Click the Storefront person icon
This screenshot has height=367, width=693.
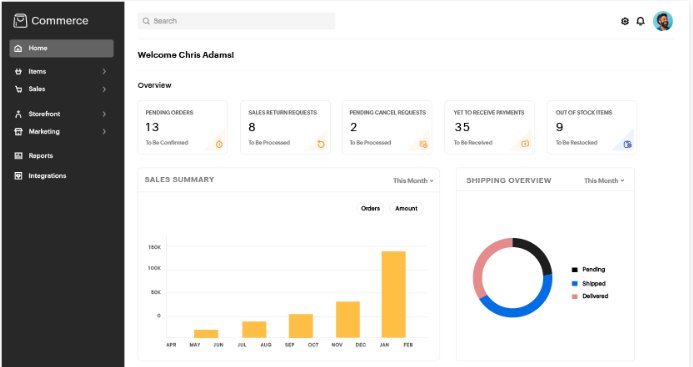[x=18, y=114]
